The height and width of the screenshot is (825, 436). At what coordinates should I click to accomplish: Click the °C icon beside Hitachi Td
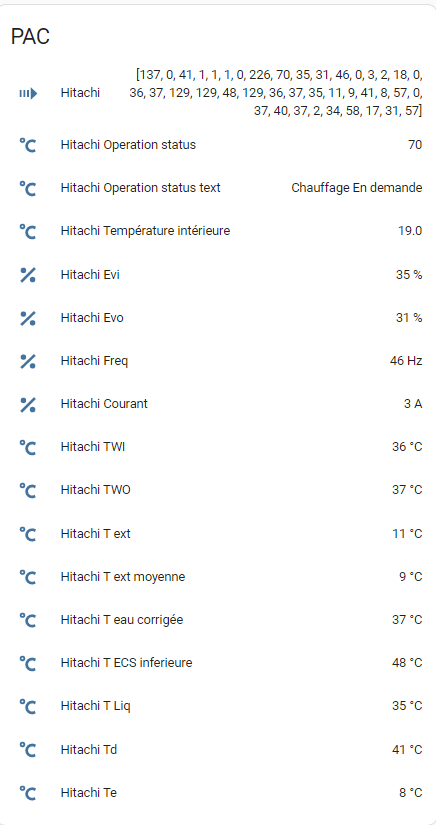coord(28,749)
